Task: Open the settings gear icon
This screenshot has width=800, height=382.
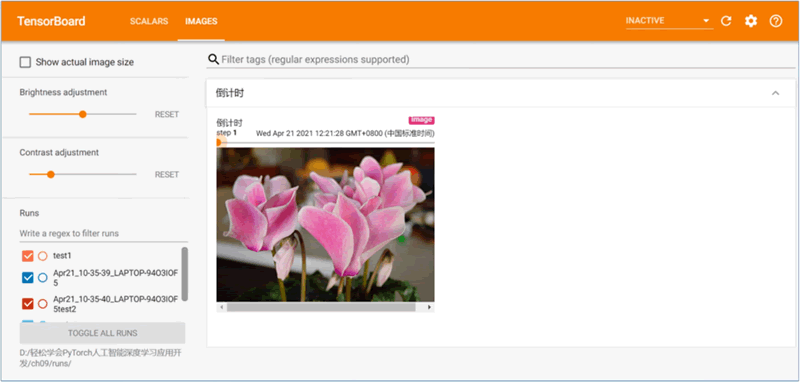Action: point(751,21)
